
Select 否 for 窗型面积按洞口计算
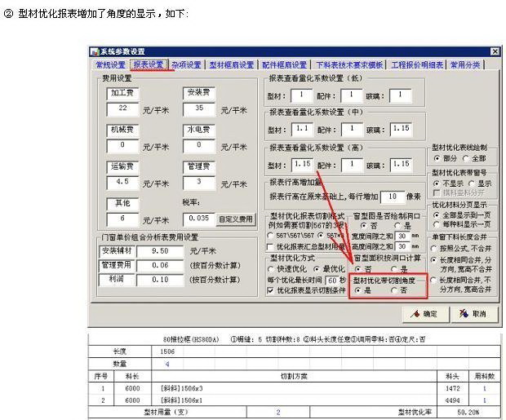pyautogui.click(x=358, y=268)
